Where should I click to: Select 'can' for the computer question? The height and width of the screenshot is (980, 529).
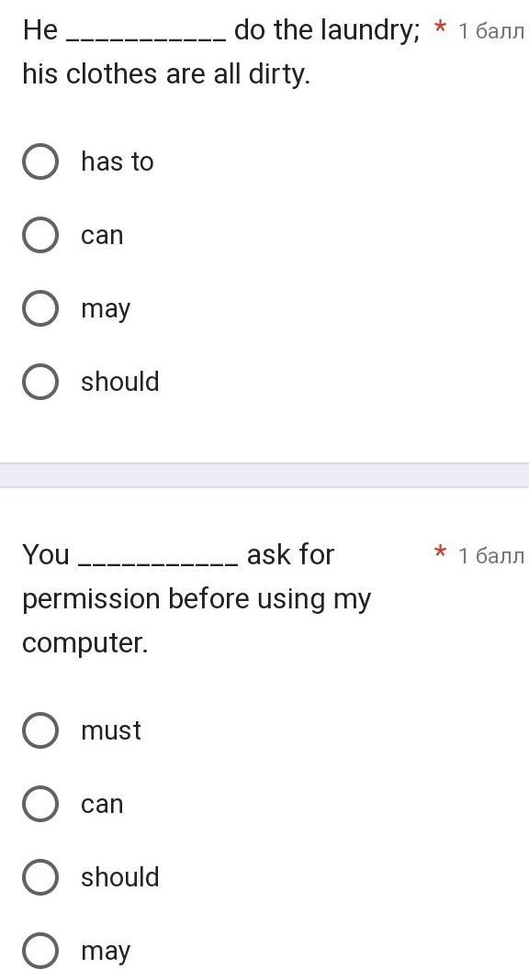click(x=40, y=804)
